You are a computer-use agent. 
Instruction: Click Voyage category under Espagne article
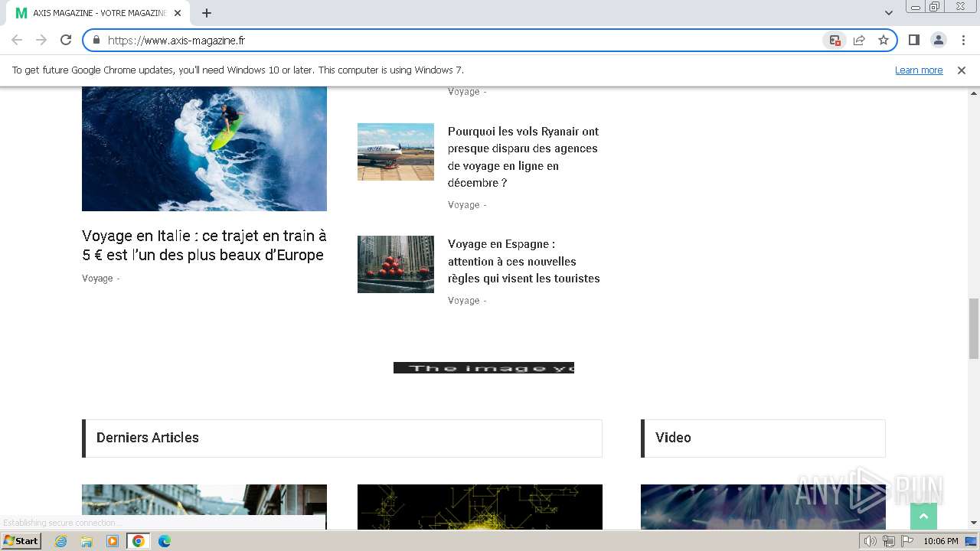[463, 301]
